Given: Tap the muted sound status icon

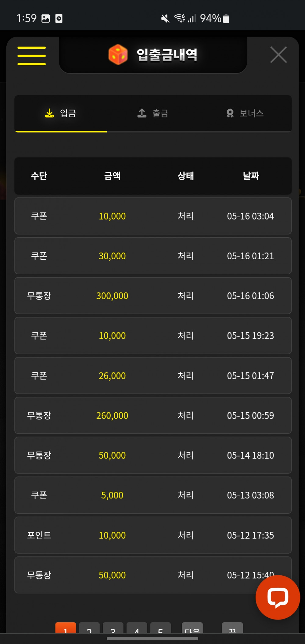Looking at the screenshot, I should pyautogui.click(x=165, y=19).
